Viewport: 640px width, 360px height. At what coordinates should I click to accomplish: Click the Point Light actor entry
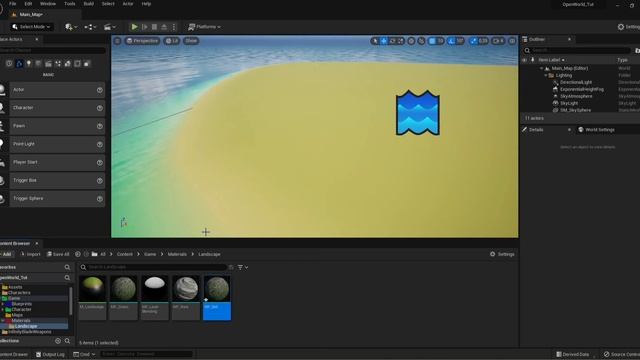(53, 144)
